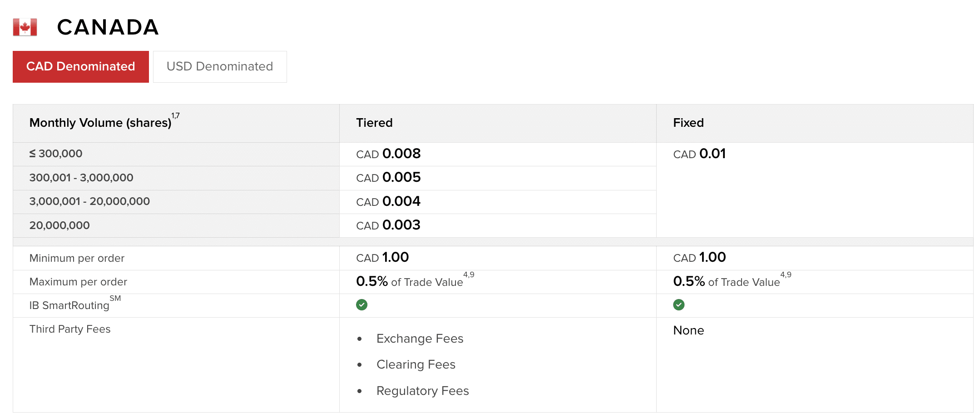Open footnote 4,9 in Tiered column
The image size is (980, 419).
[x=469, y=274]
